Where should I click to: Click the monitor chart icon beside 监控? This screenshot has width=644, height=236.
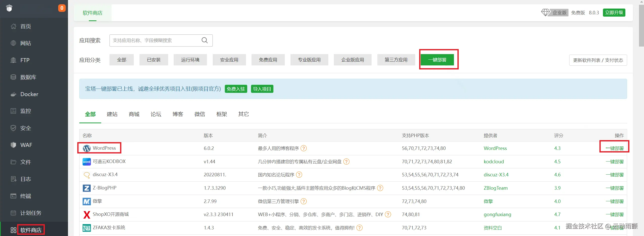(x=13, y=111)
